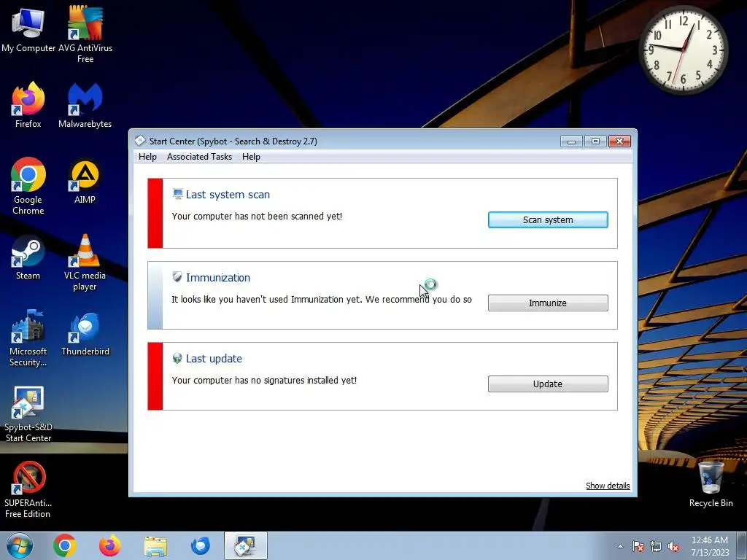Select the SUPERAnti Free Edition desktop icon
The width and height of the screenshot is (747, 560).
pos(28,489)
